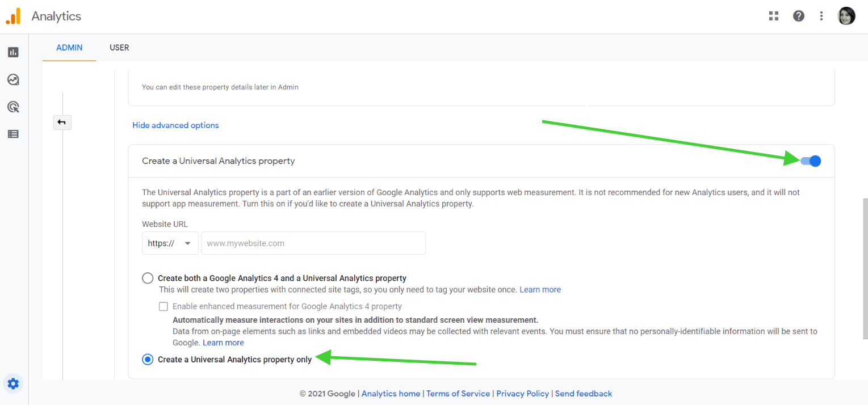This screenshot has width=868, height=405.
Task: Open Terms of Service footer link
Action: pyautogui.click(x=458, y=394)
